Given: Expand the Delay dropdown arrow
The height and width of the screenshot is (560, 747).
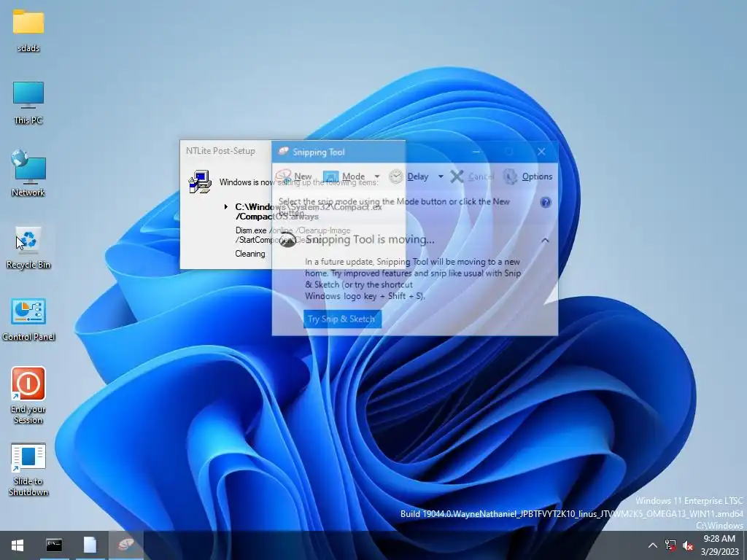Looking at the screenshot, I should click(x=441, y=176).
